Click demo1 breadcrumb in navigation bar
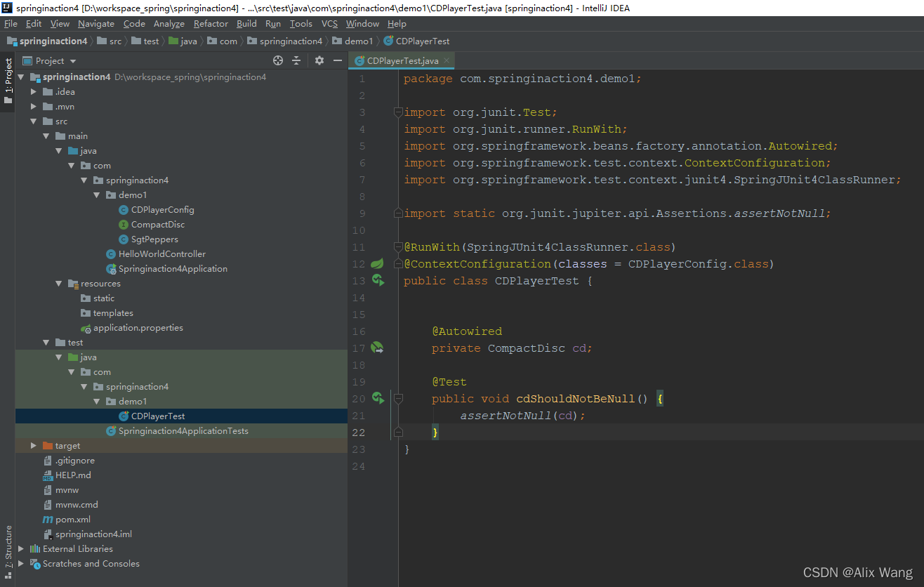Viewport: 924px width, 587px height. coord(353,41)
